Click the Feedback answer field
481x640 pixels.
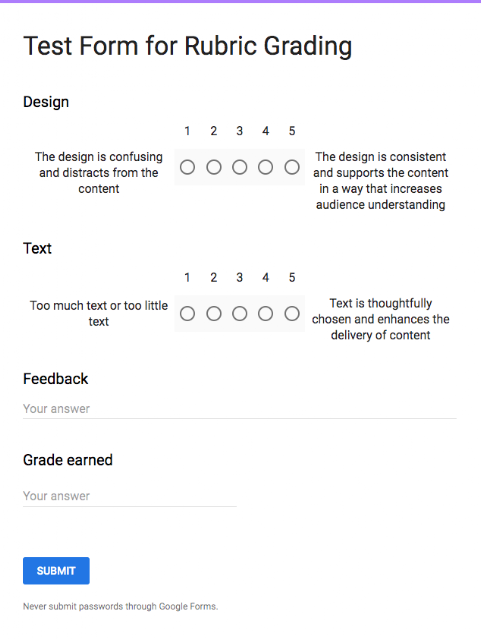click(x=240, y=409)
